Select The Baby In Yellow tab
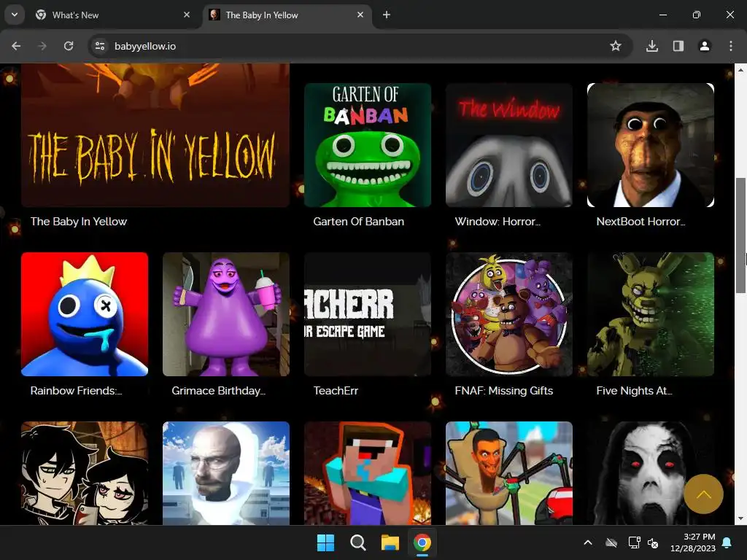The height and width of the screenshot is (560, 747). click(286, 15)
